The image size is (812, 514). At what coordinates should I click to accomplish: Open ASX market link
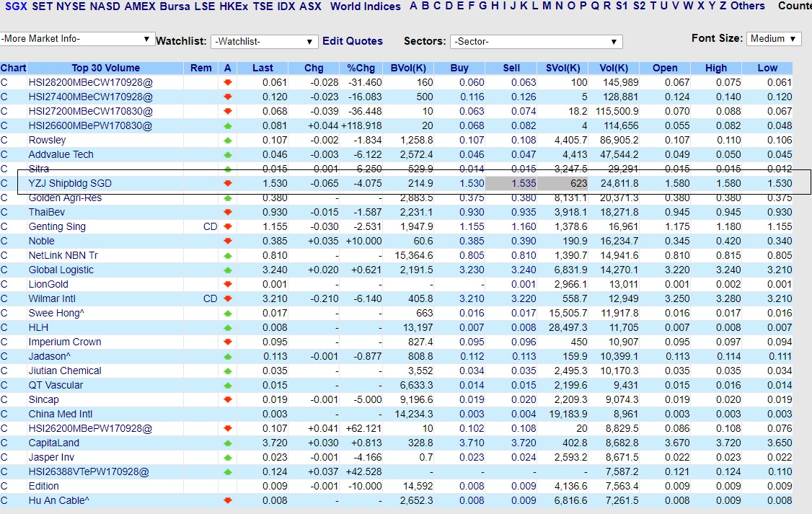click(310, 6)
